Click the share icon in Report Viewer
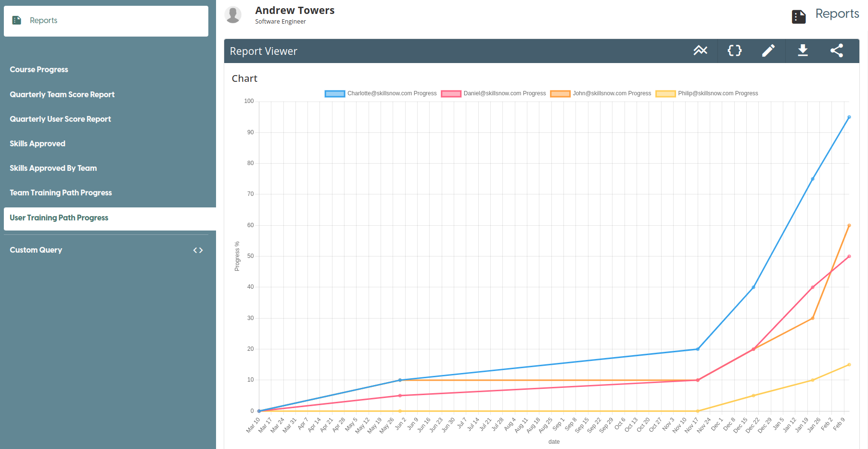The height and width of the screenshot is (449, 868). 837,51
